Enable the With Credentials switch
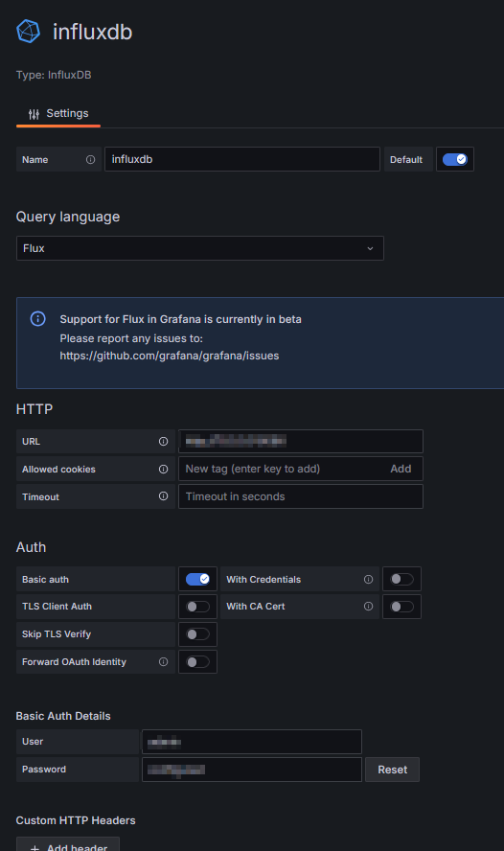This screenshot has width=504, height=851. tap(402, 579)
